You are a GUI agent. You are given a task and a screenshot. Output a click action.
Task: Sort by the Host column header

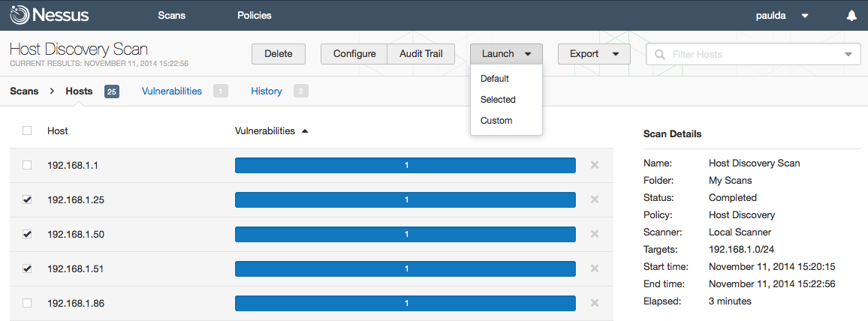tap(58, 131)
